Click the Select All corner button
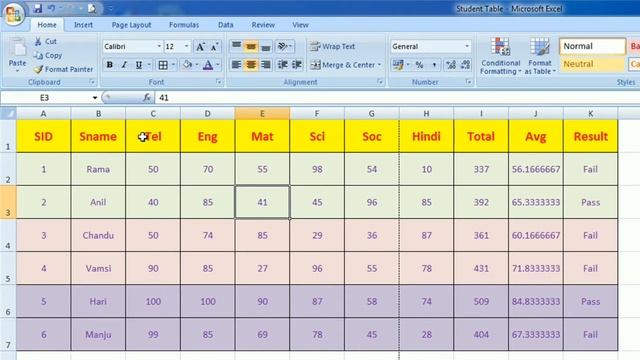Image resolution: width=640 pixels, height=360 pixels. click(8, 113)
